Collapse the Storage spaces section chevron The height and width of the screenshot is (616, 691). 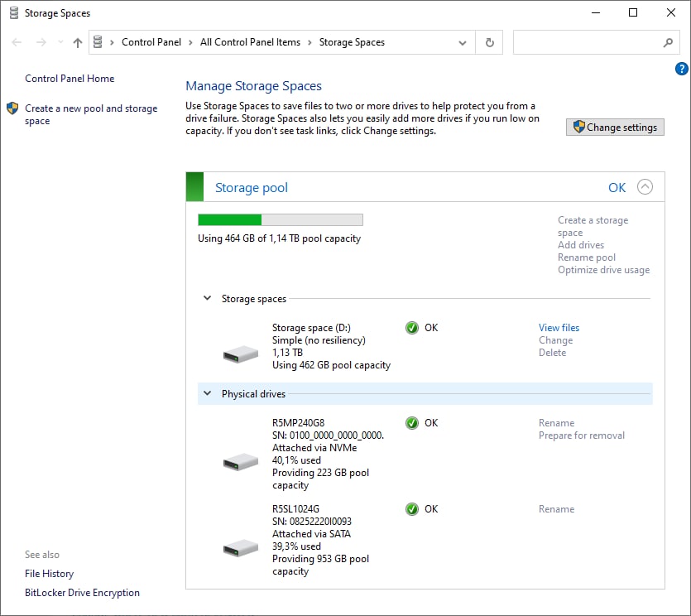(207, 298)
